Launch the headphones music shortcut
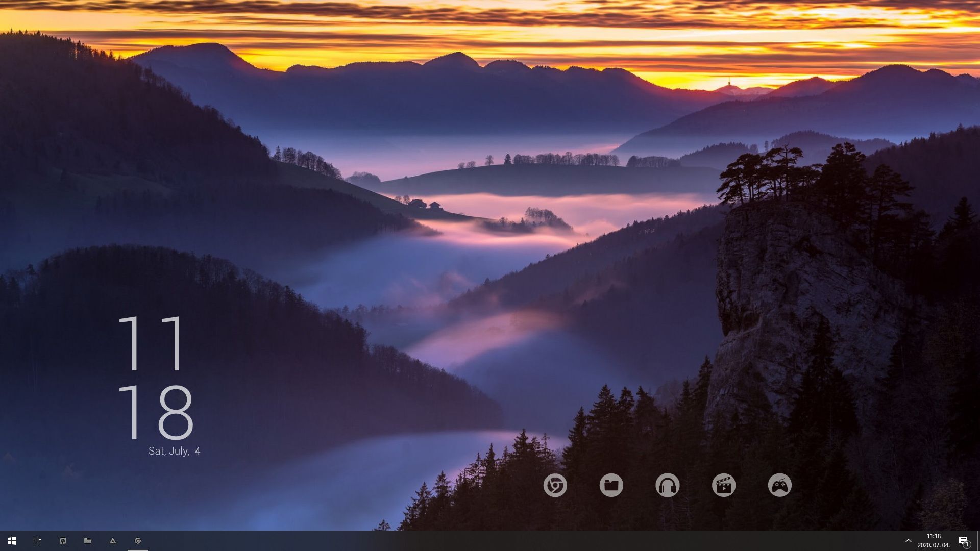This screenshot has height=551, width=980. click(667, 485)
